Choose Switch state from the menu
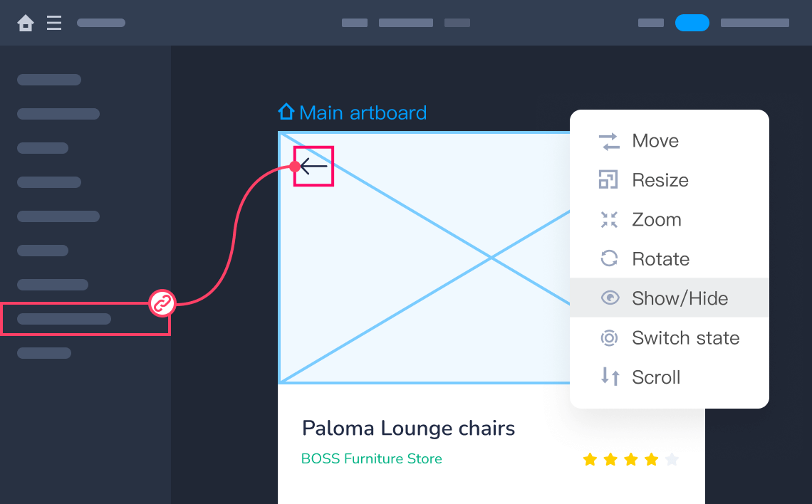The height and width of the screenshot is (504, 812). click(x=685, y=337)
